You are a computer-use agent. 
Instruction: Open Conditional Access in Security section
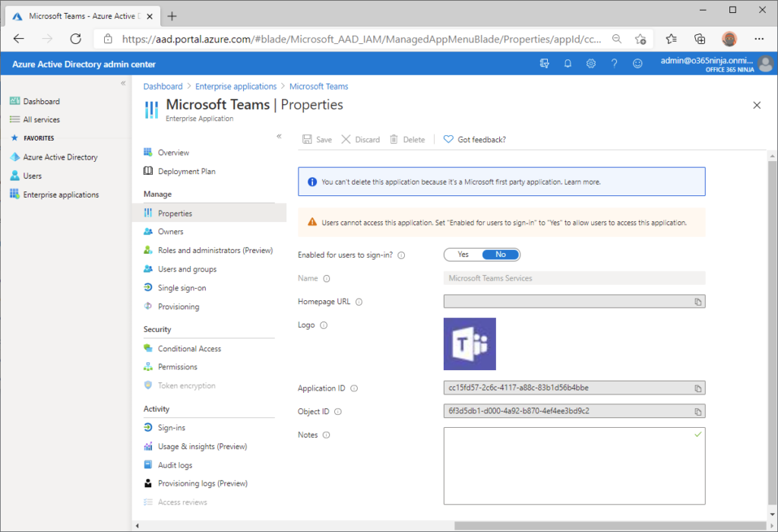[189, 349]
